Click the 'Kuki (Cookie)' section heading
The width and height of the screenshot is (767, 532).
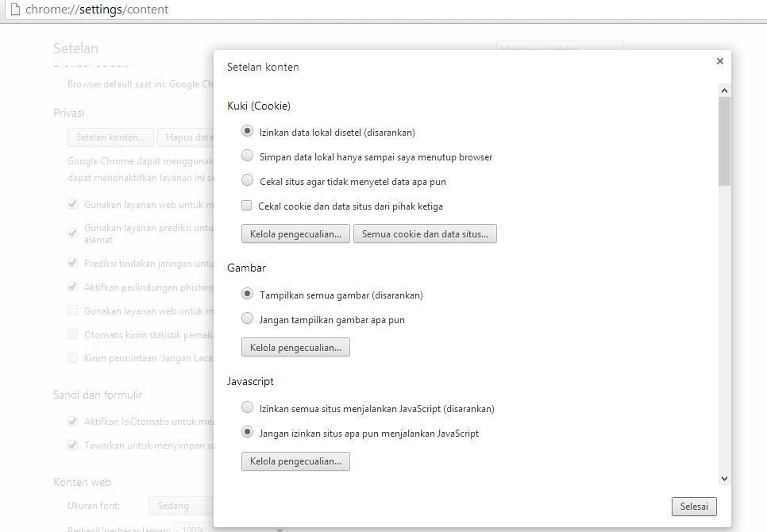[x=259, y=106]
